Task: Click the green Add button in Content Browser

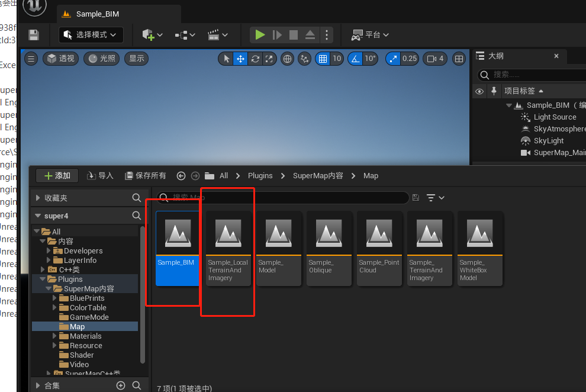Action: point(57,176)
